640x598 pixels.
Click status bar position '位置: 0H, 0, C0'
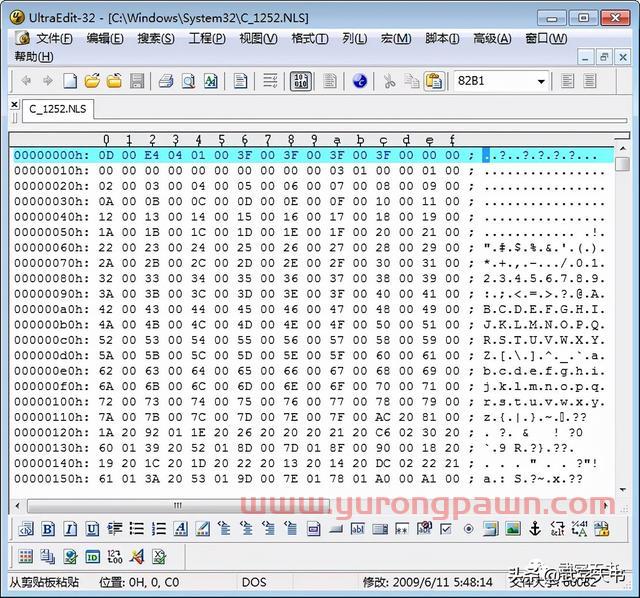(x=139, y=582)
